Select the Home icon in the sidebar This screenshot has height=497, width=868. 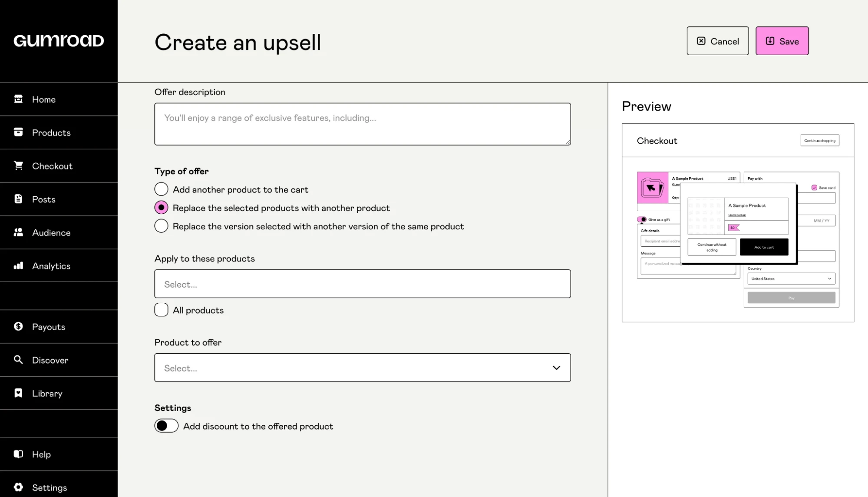[18, 99]
